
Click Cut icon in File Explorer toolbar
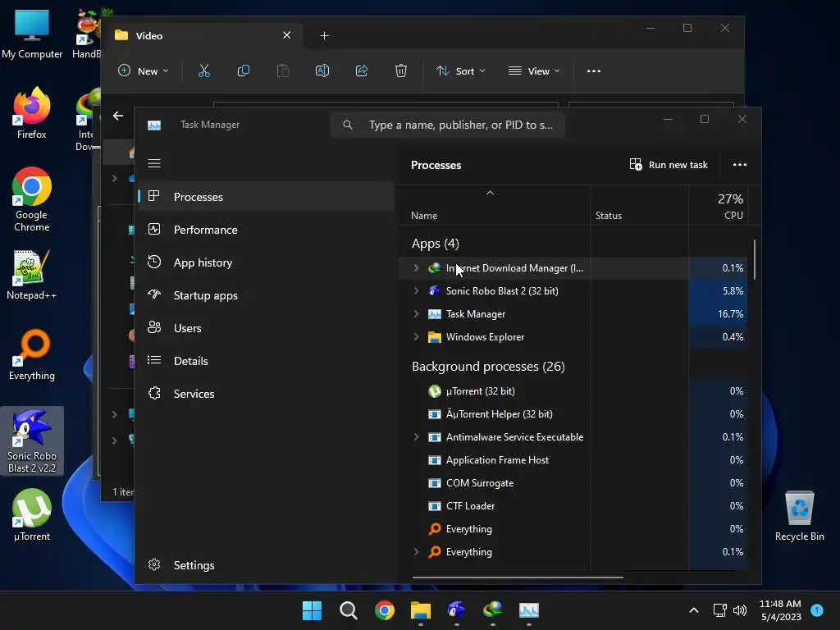click(204, 71)
